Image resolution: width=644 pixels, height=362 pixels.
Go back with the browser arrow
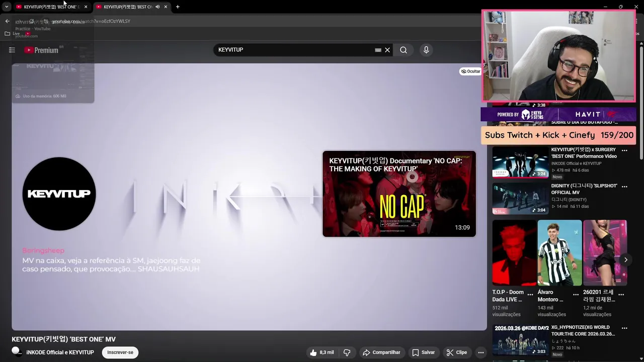(x=7, y=21)
